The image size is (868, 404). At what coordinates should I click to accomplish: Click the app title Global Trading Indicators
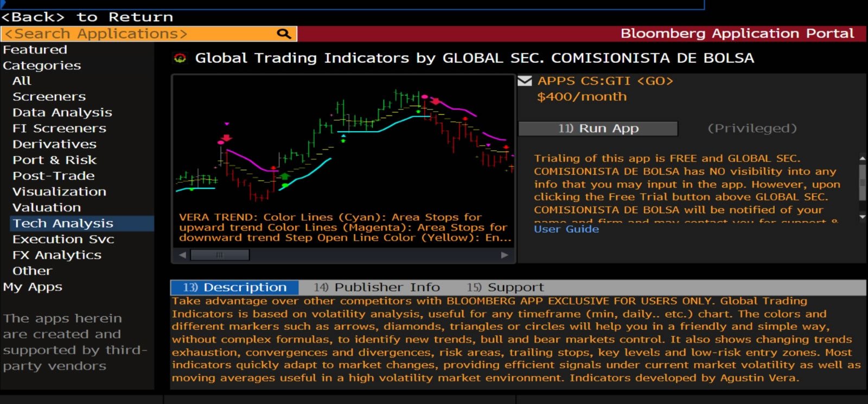pos(475,58)
